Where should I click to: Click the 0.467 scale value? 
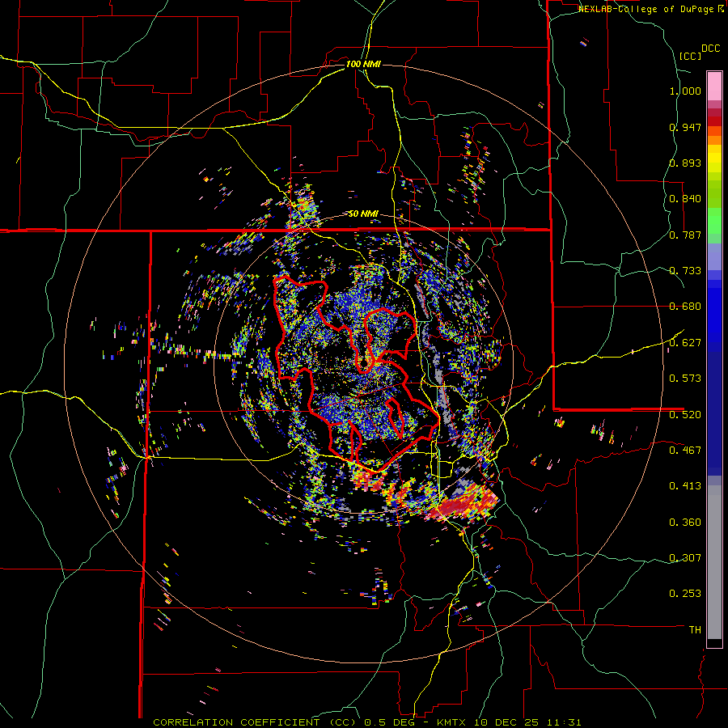[685, 451]
